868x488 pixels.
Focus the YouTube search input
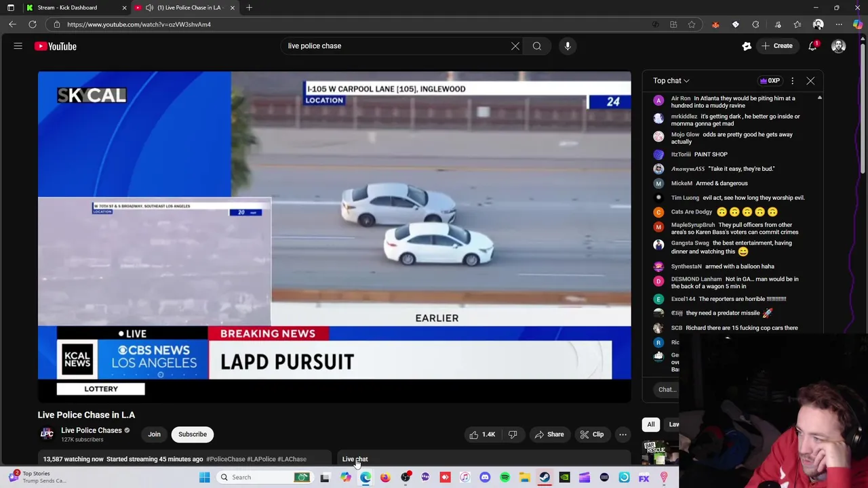[x=397, y=46]
